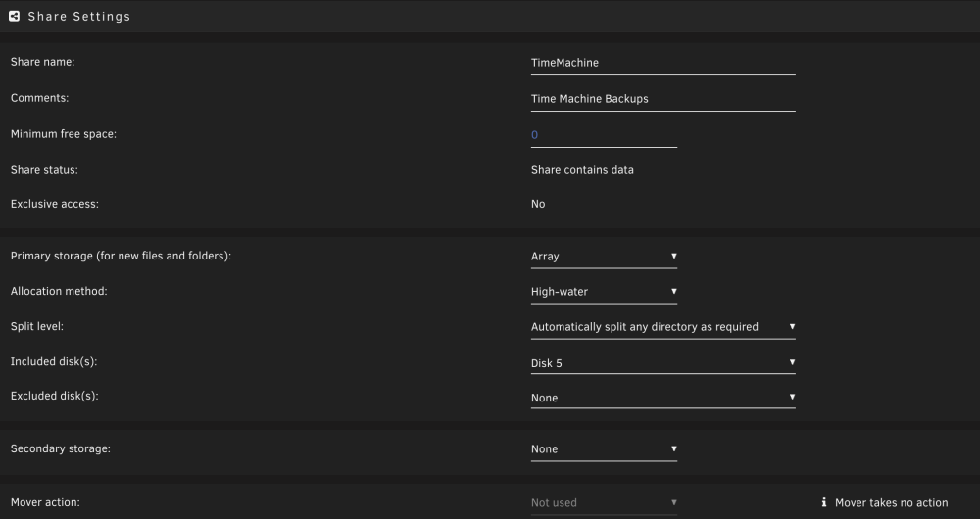This screenshot has height=519, width=980.
Task: Click the 'Split level:' label
Action: click(37, 327)
